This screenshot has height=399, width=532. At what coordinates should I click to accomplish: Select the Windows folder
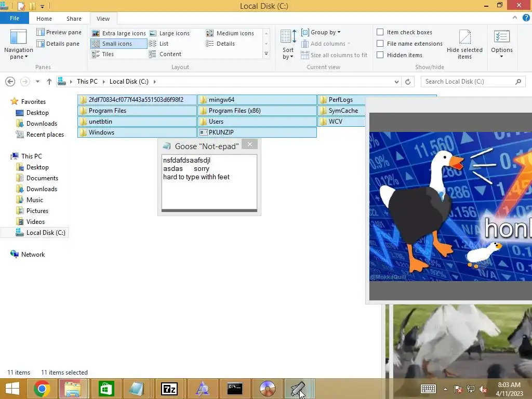click(x=137, y=132)
